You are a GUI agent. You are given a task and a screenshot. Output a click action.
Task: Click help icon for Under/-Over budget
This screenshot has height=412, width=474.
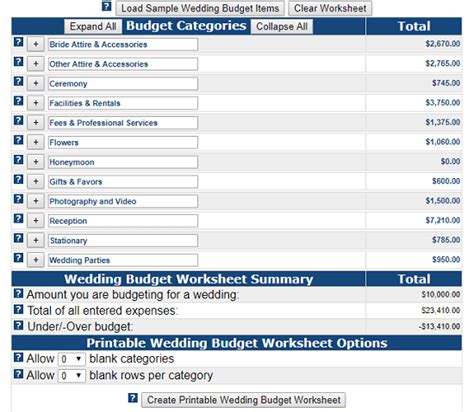19,325
